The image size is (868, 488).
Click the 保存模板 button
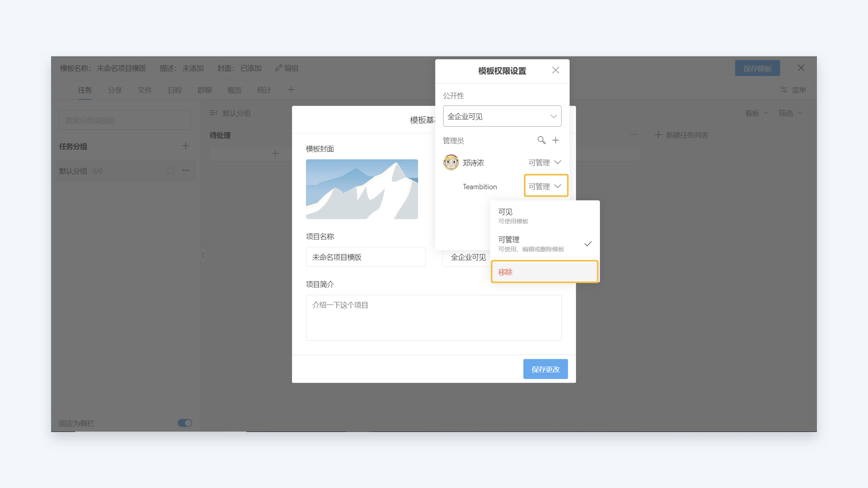click(x=757, y=68)
